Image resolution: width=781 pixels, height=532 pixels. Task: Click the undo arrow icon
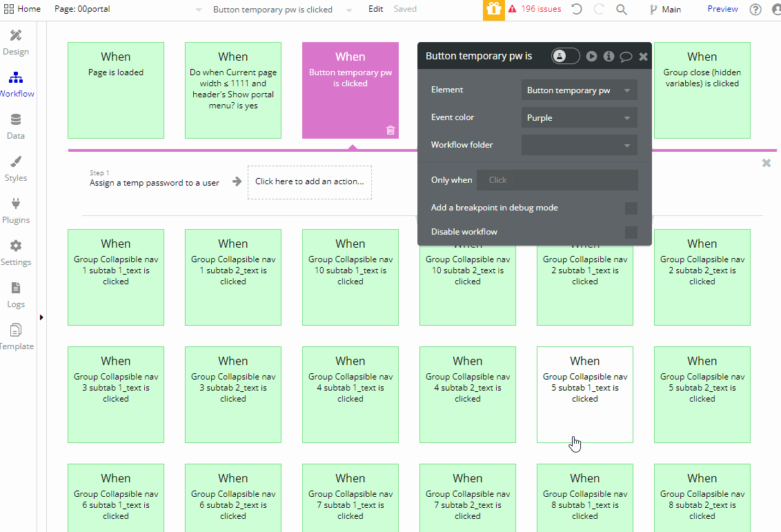pos(577,9)
